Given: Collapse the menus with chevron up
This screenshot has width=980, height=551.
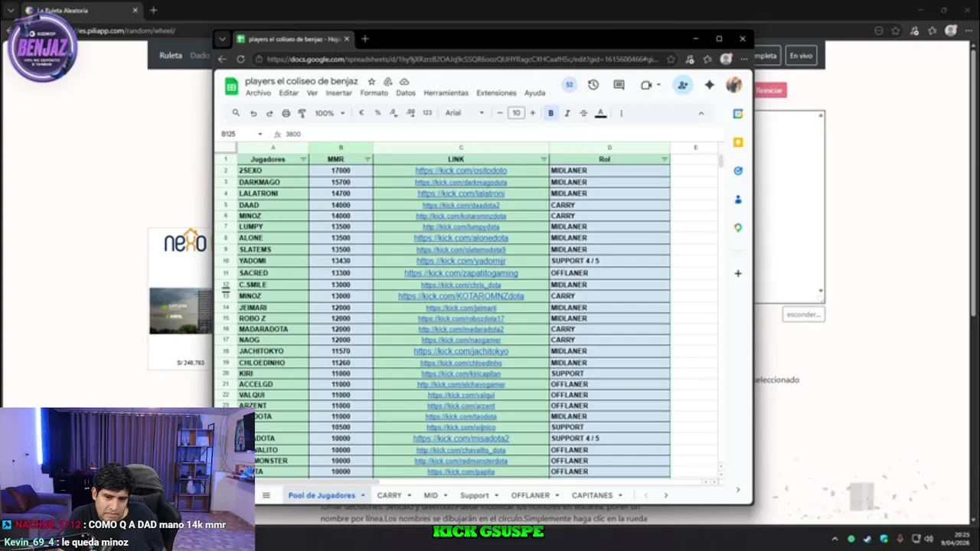Looking at the screenshot, I should click(x=701, y=112).
